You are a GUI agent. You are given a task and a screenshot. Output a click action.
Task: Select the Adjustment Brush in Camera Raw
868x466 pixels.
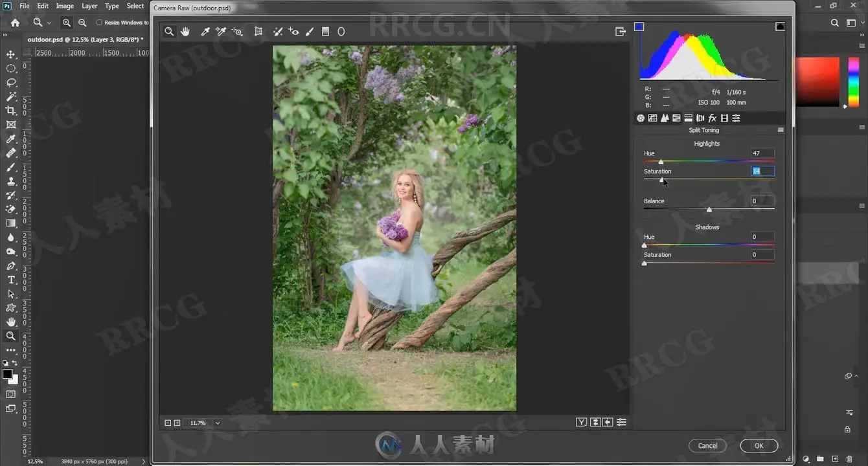tap(310, 31)
